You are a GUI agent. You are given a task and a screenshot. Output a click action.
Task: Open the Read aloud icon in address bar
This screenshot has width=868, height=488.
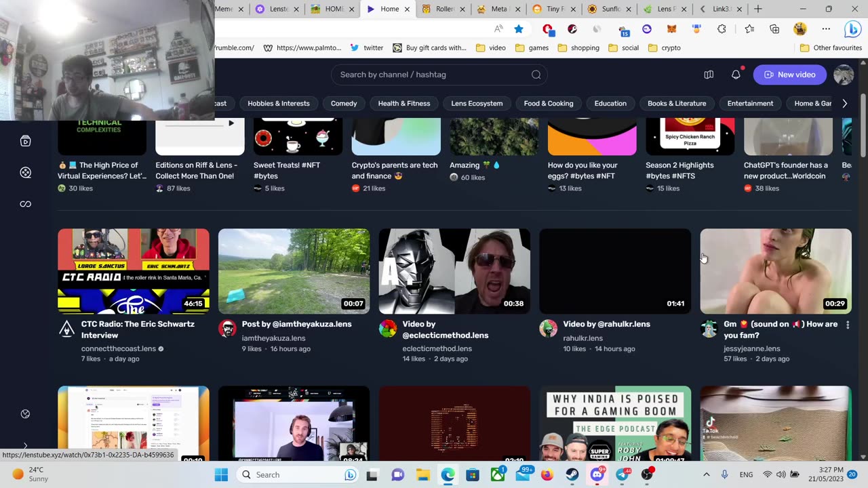tap(498, 28)
